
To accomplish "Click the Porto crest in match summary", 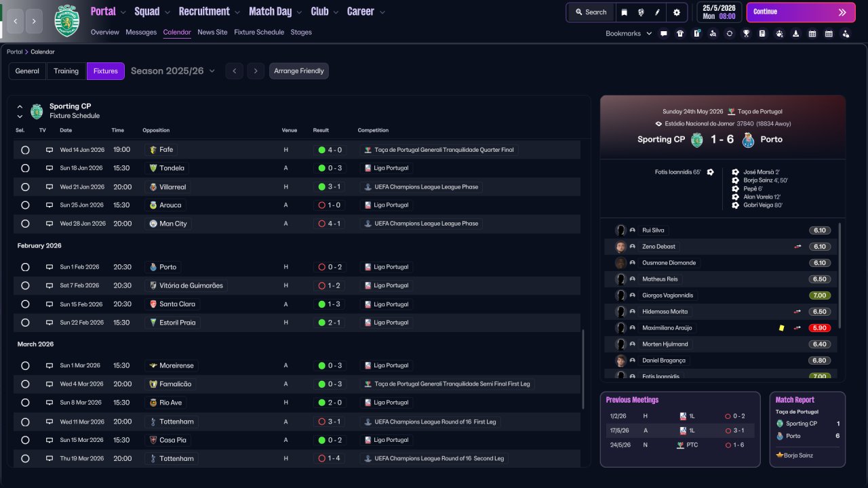I will [x=749, y=140].
